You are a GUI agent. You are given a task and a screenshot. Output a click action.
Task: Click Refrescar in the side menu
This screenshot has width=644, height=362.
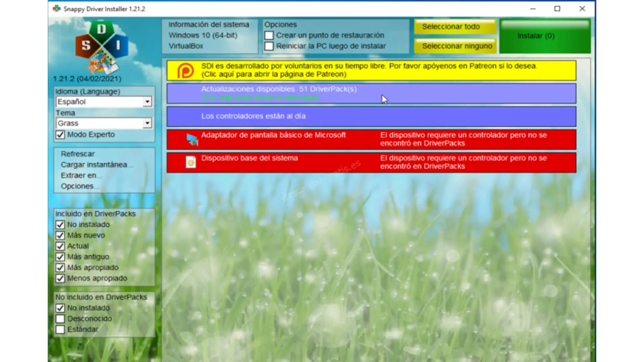click(x=78, y=154)
